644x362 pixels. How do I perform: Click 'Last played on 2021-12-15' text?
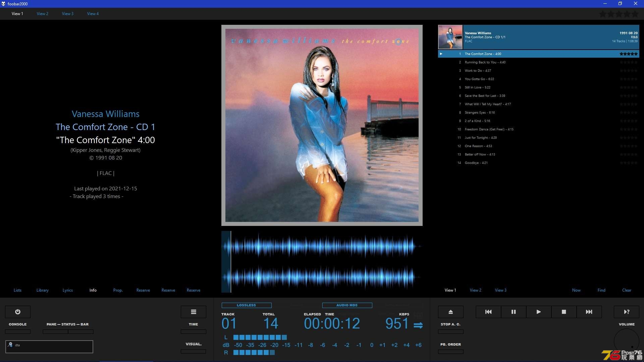[x=105, y=189]
